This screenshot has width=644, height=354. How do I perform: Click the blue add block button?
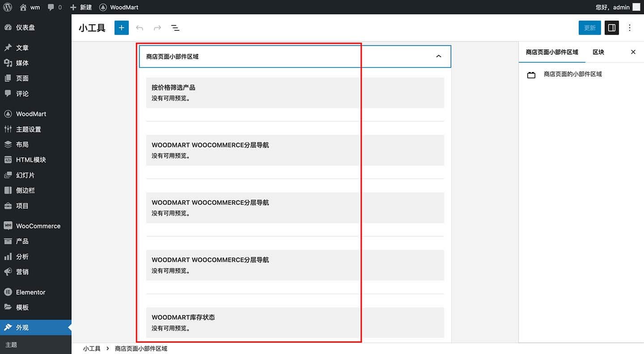click(x=122, y=28)
